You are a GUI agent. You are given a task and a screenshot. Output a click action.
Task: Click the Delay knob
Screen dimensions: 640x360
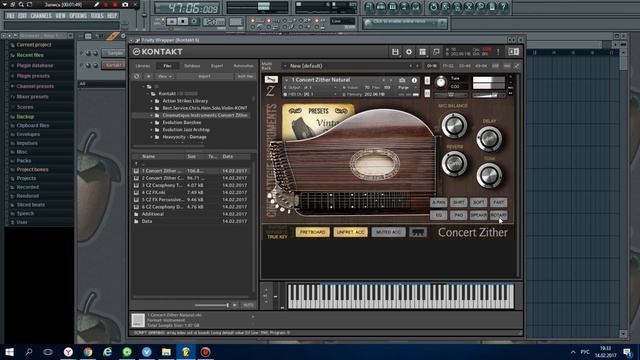tap(489, 139)
